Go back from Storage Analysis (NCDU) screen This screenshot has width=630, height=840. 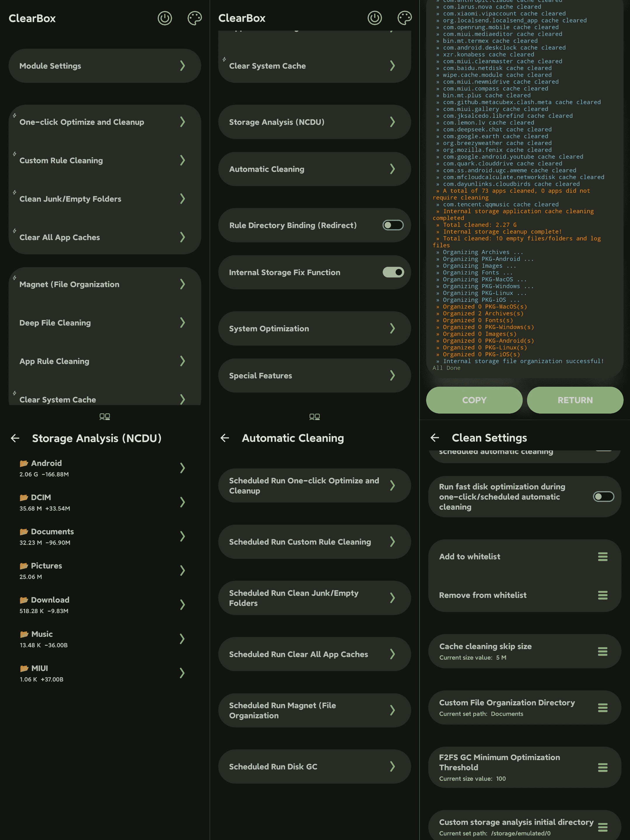tap(15, 438)
